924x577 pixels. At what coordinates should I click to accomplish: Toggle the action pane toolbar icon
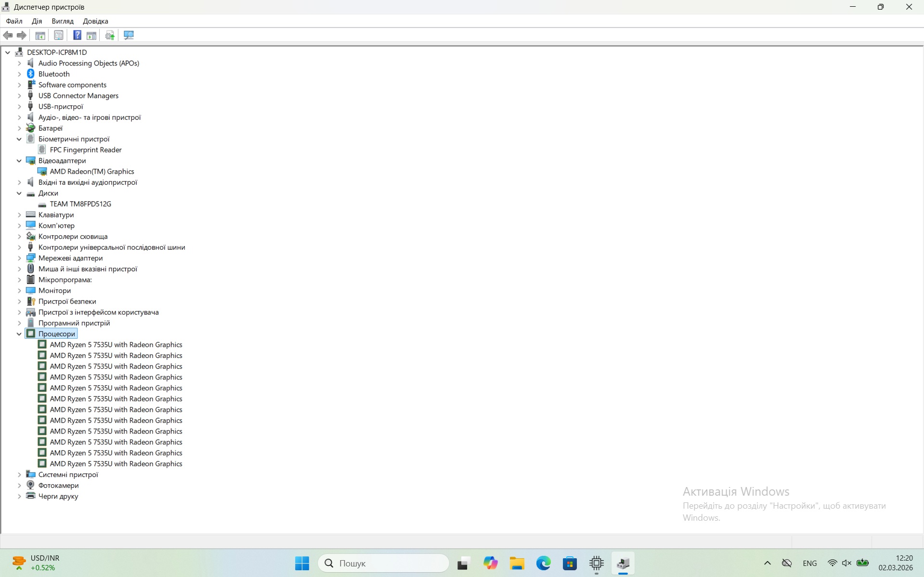tap(91, 35)
